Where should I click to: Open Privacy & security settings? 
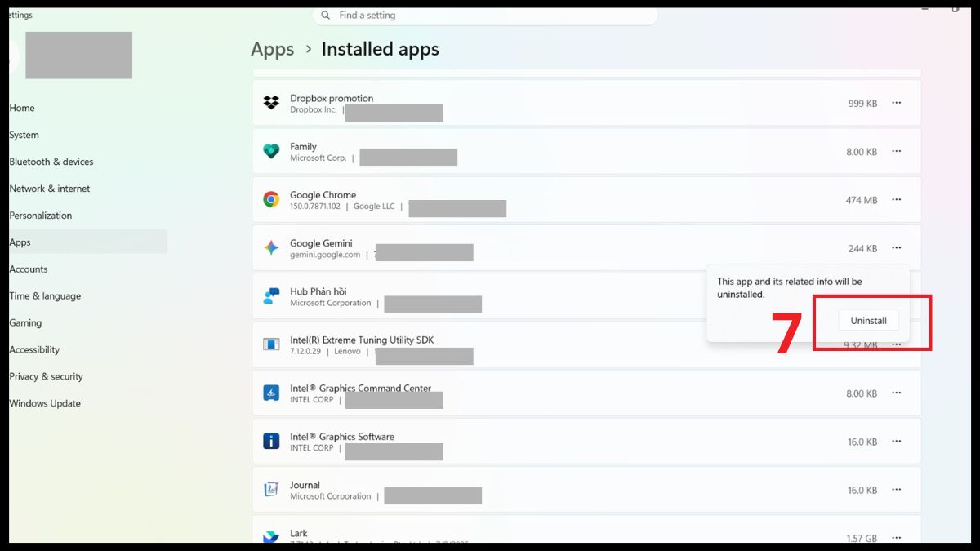click(46, 376)
